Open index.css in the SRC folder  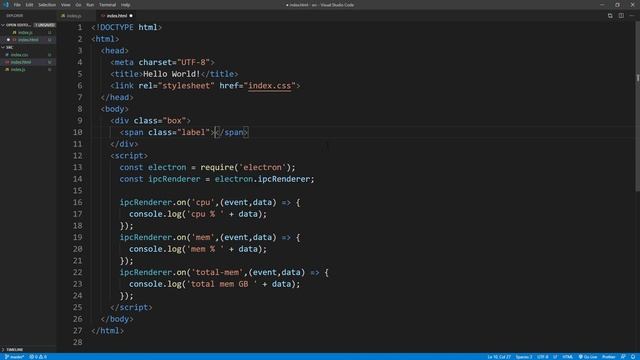point(20,55)
